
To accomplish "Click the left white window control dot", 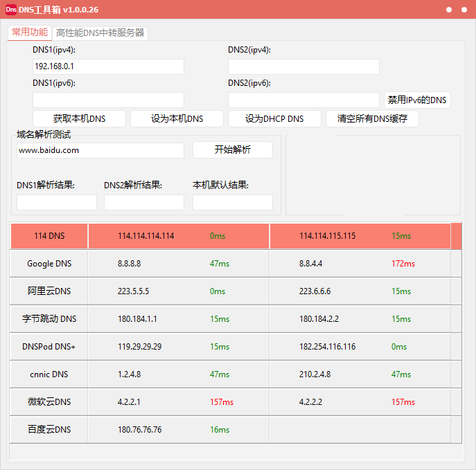I will pyautogui.click(x=449, y=10).
